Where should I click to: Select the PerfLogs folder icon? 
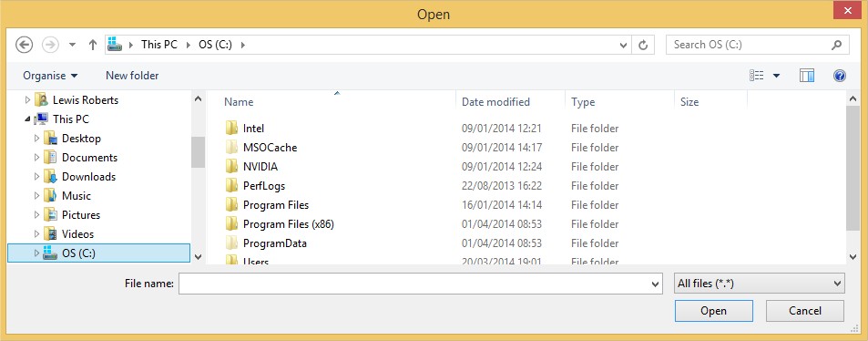coord(231,186)
